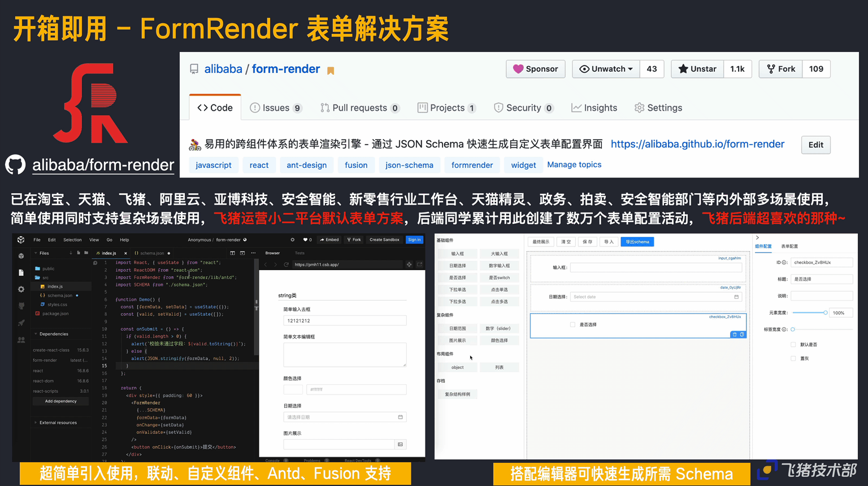
Task: Click the heart like icon in CodeSandbox header
Action: [x=306, y=240]
